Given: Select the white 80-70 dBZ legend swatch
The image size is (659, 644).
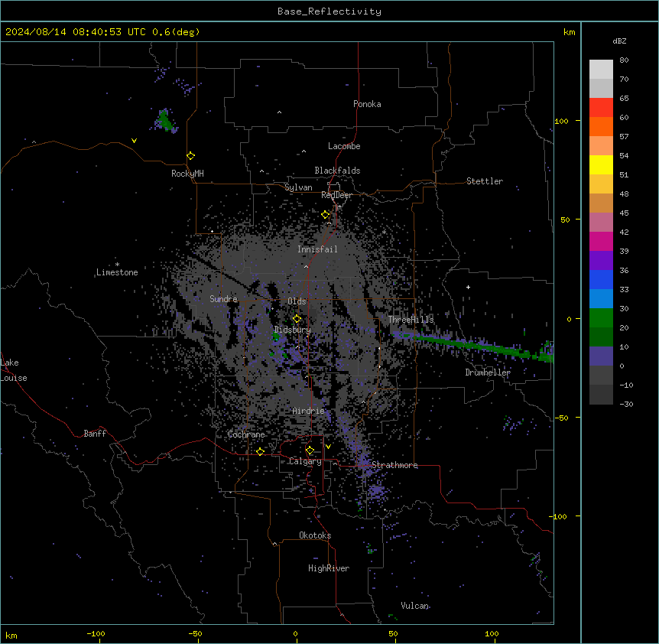Looking at the screenshot, I should pos(601,69).
